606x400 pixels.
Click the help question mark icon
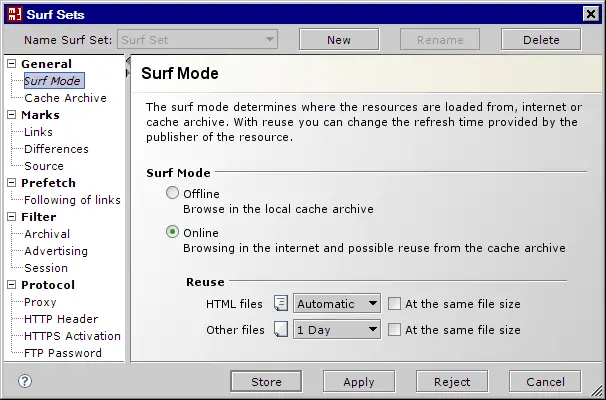click(x=25, y=381)
